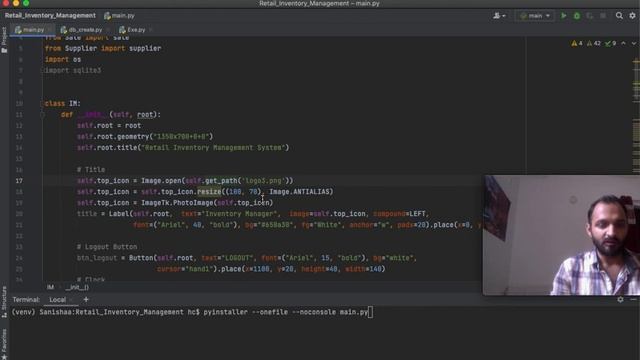Close the Local terminal session tab

[x=72, y=300]
